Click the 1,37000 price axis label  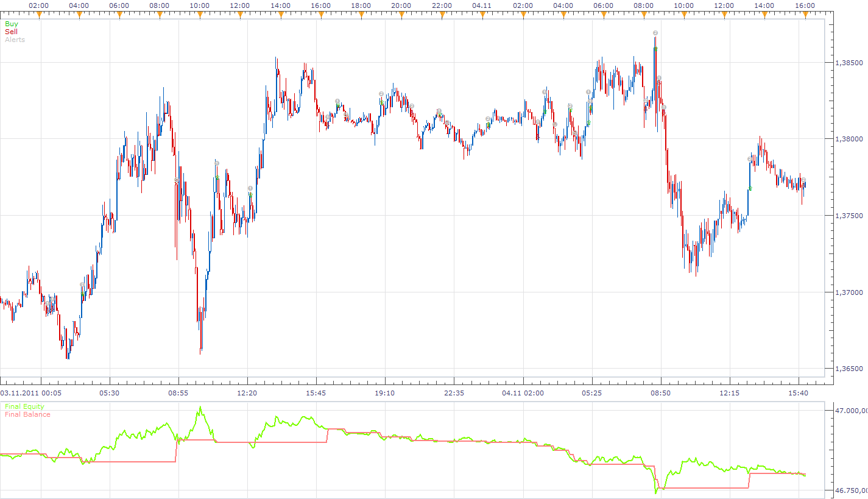coord(849,292)
